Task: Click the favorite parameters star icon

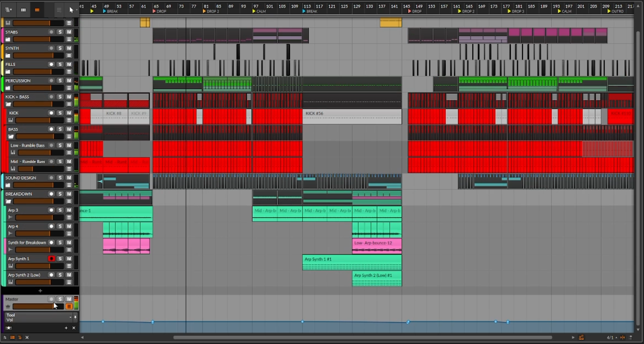Action: (9, 328)
